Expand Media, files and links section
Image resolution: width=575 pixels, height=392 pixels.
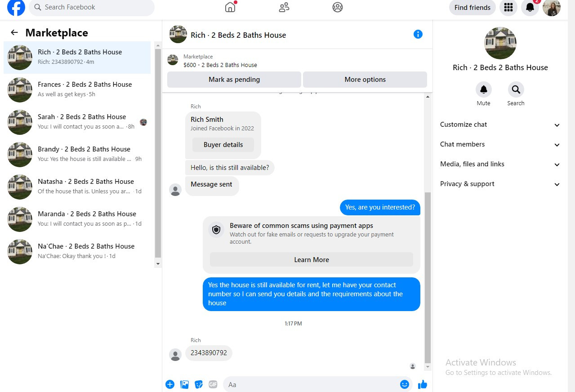pos(500,164)
